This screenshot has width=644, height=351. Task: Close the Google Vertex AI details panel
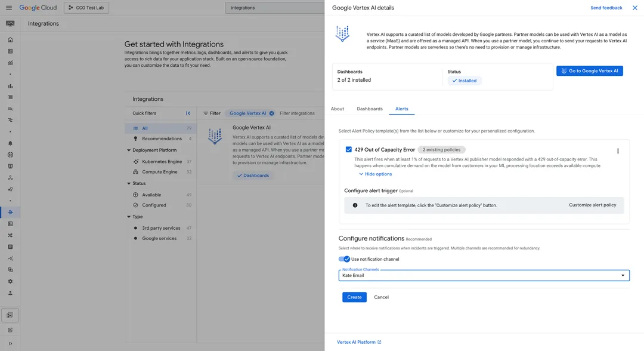coord(635,8)
